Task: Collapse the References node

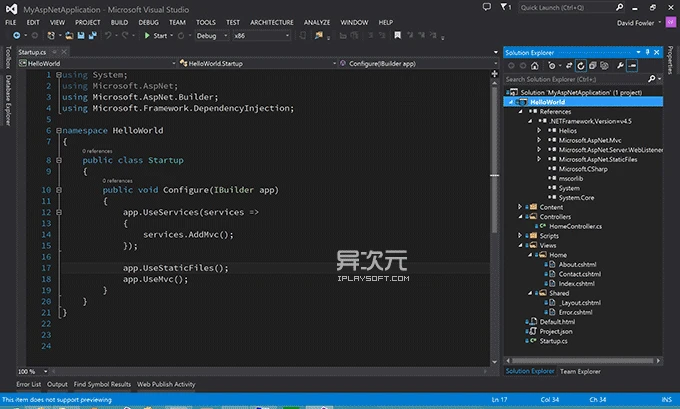Action: [x=520, y=111]
